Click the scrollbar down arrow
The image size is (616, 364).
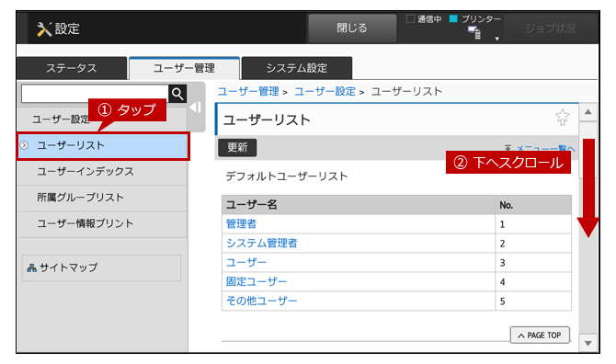(588, 343)
